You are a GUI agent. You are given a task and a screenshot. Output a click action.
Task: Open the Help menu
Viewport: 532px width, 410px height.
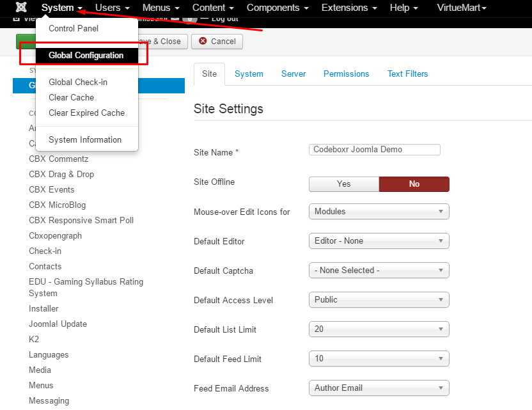pyautogui.click(x=403, y=8)
